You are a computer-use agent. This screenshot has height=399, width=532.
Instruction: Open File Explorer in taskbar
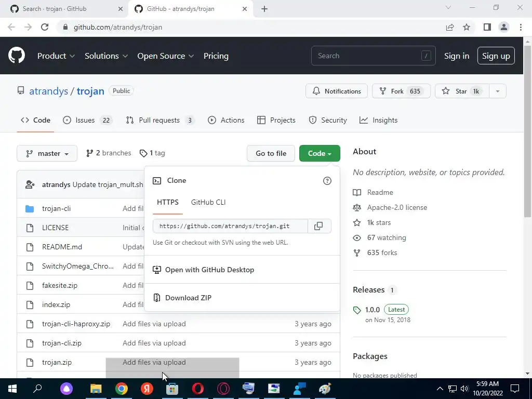[x=96, y=389]
